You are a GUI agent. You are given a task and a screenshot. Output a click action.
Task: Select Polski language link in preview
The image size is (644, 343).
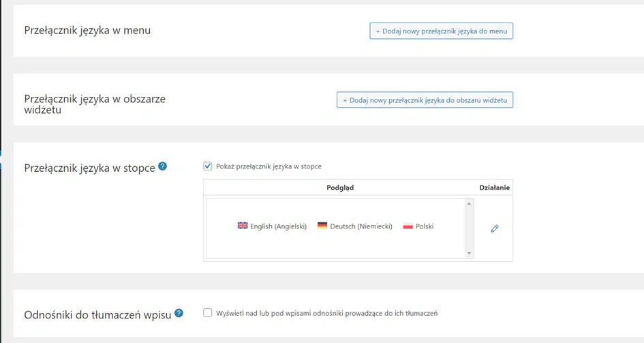point(425,226)
